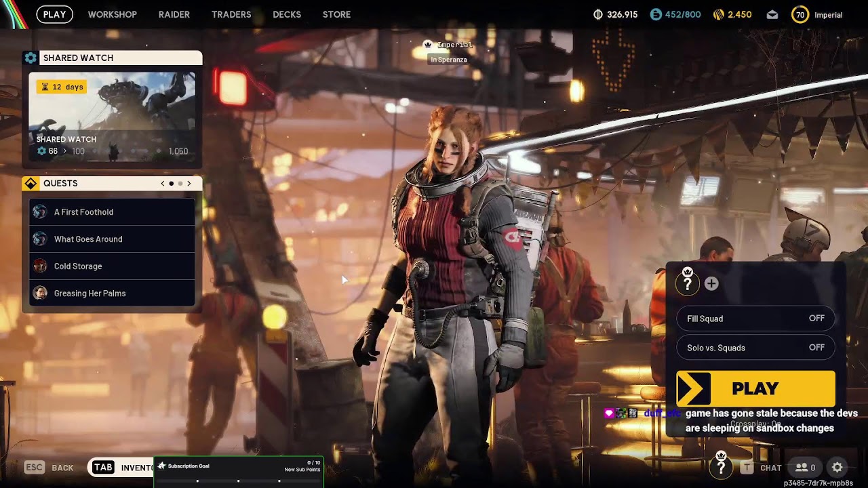Click the Imperial nameplate above character

click(x=448, y=45)
